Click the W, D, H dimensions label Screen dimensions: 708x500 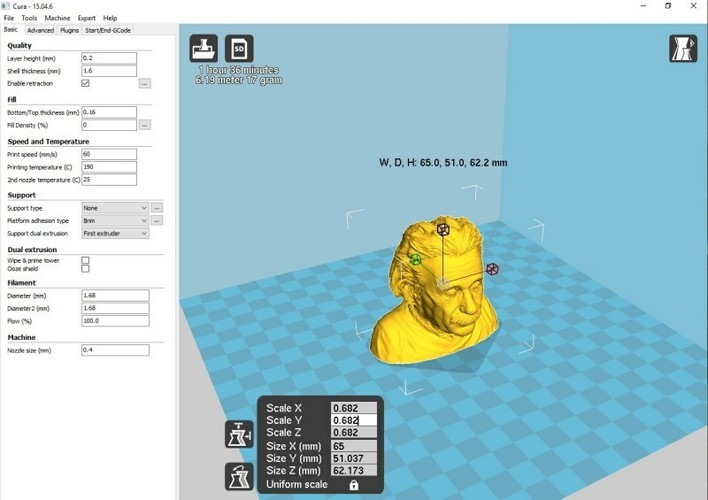(x=443, y=163)
